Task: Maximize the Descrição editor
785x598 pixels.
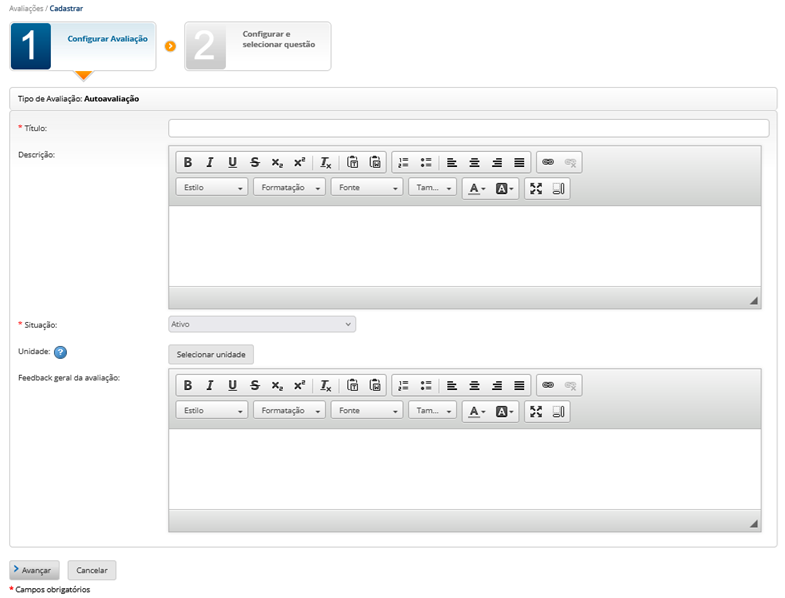Action: (536, 188)
